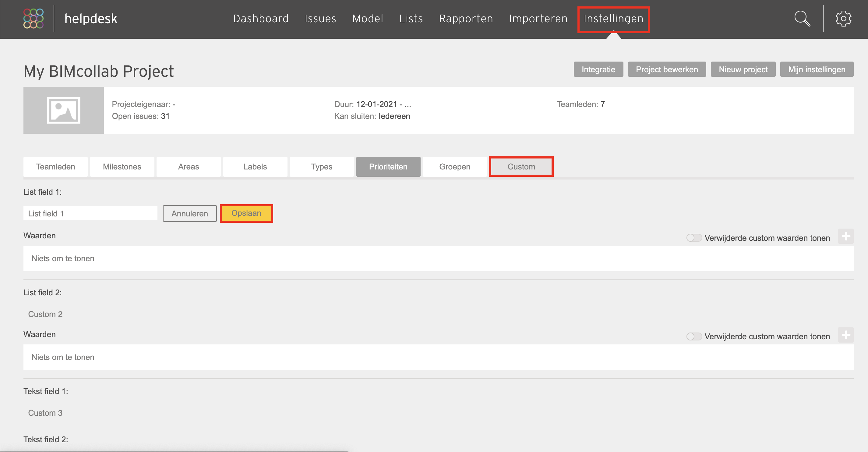Click the Custom 3 field name

click(45, 413)
